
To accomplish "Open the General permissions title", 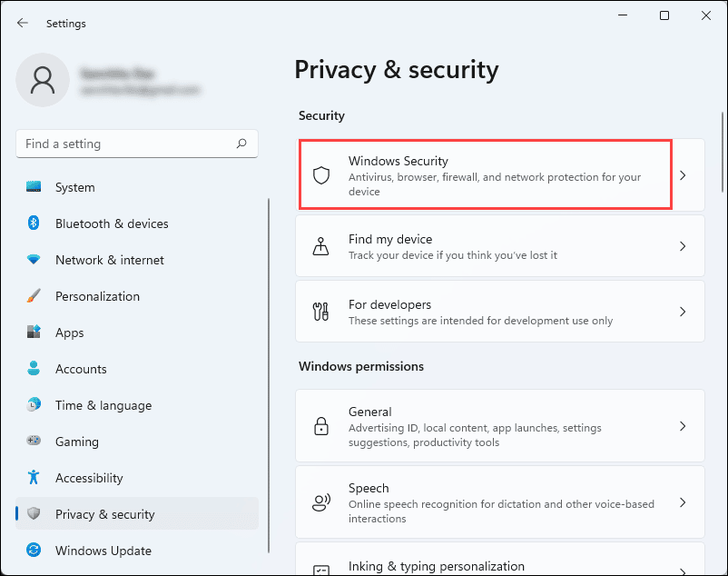I will (370, 412).
